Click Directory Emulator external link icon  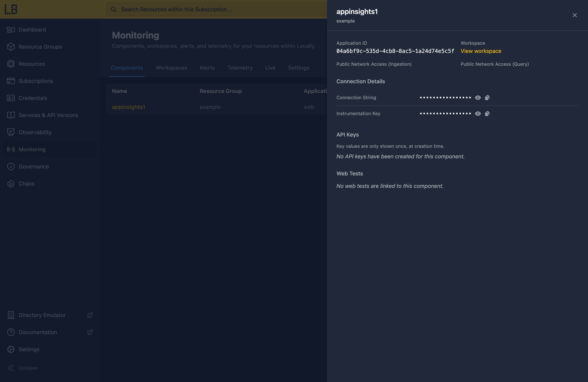tap(90, 315)
